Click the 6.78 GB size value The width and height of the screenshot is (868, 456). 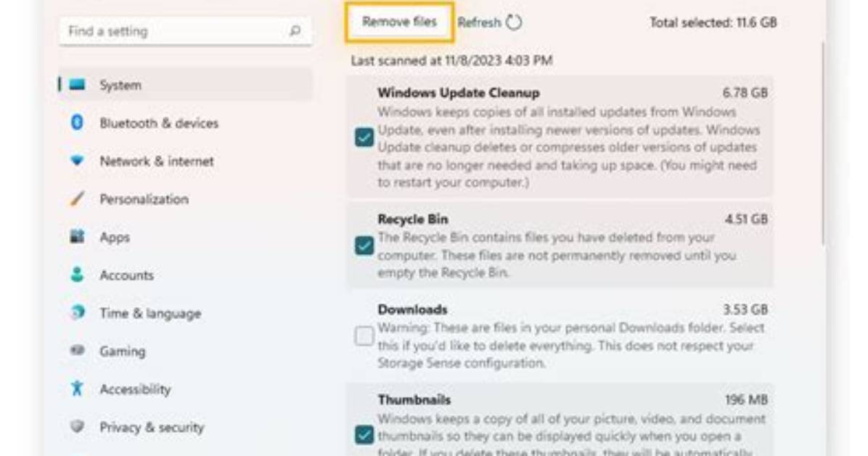tap(745, 92)
